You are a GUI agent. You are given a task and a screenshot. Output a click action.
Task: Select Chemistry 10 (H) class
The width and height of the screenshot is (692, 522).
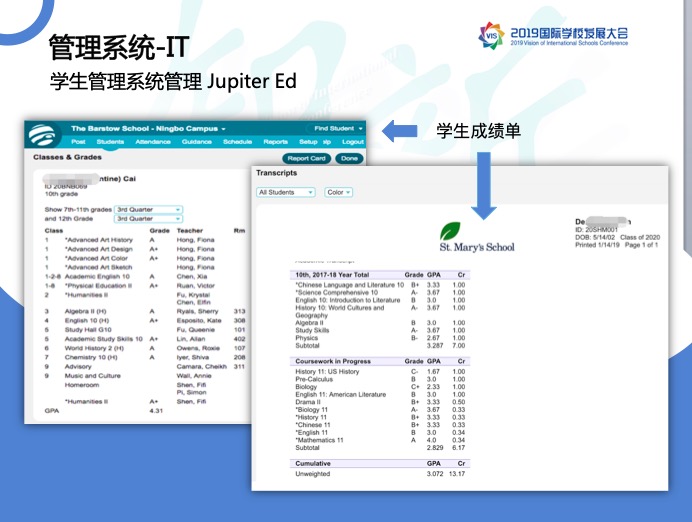tap(91, 357)
